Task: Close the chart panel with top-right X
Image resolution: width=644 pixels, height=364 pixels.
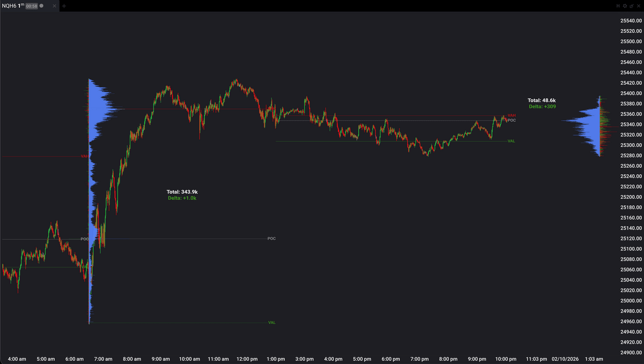Action: tap(638, 6)
